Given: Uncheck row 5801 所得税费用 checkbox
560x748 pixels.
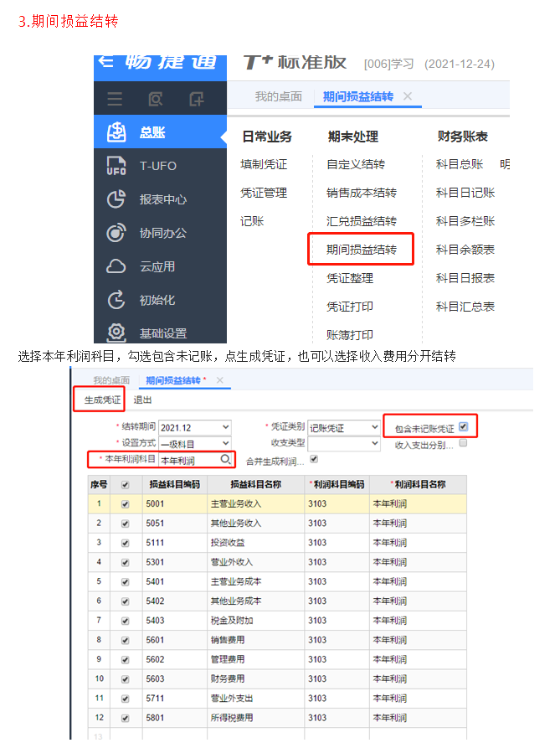Looking at the screenshot, I should point(126,719).
